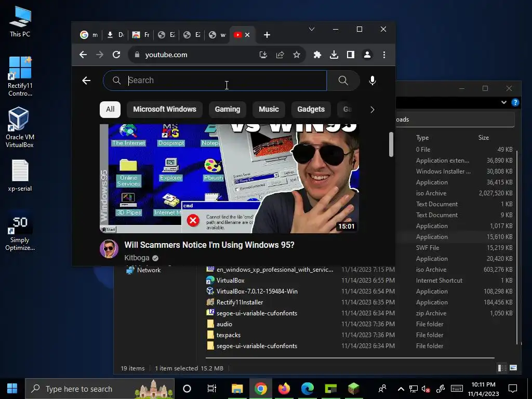
Task: Open the Windows Start button
Action: pos(12,389)
